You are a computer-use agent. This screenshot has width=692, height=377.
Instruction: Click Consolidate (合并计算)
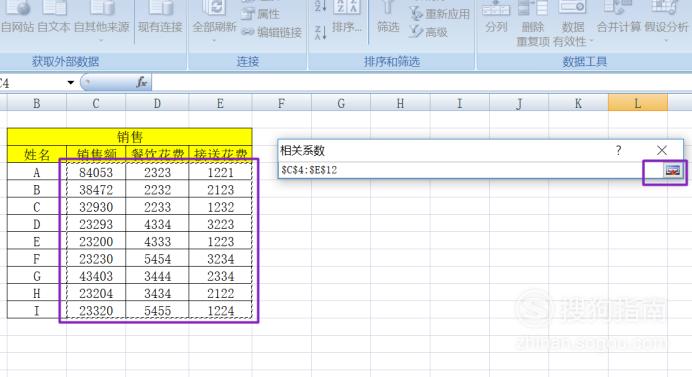[618, 18]
